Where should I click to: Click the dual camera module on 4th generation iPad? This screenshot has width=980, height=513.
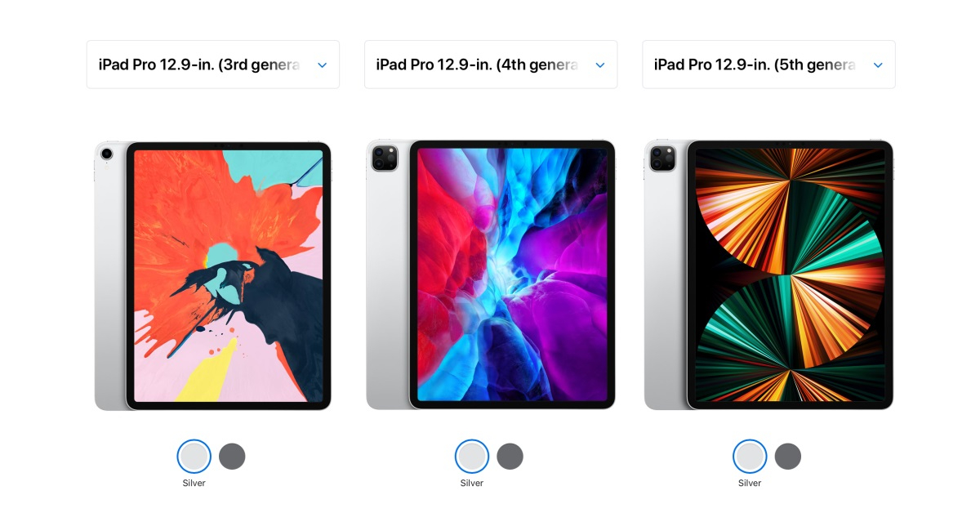384,158
